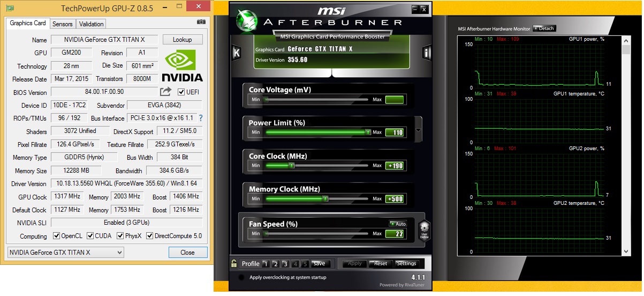Image resolution: width=644 pixels, height=296 pixels.
Task: Toggle the PhysX computing checkbox
Action: pos(120,236)
